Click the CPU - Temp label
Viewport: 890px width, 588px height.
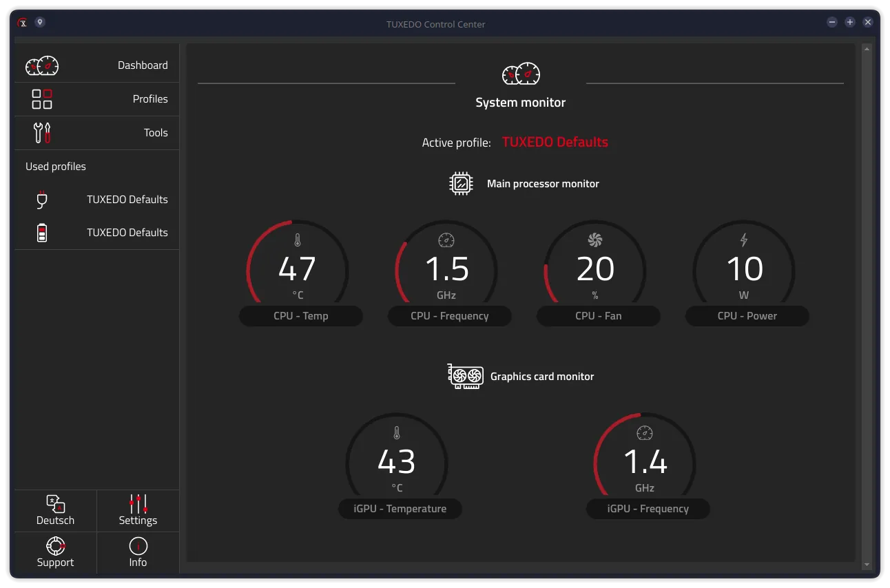[x=301, y=316]
